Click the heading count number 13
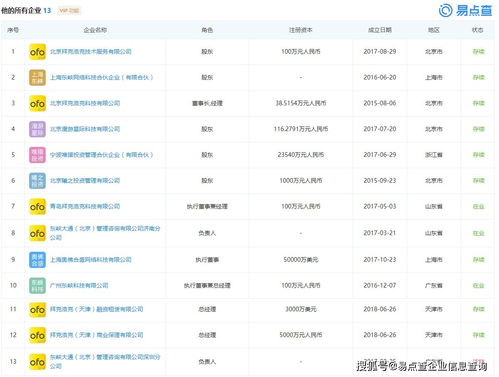499x377 pixels. point(47,10)
